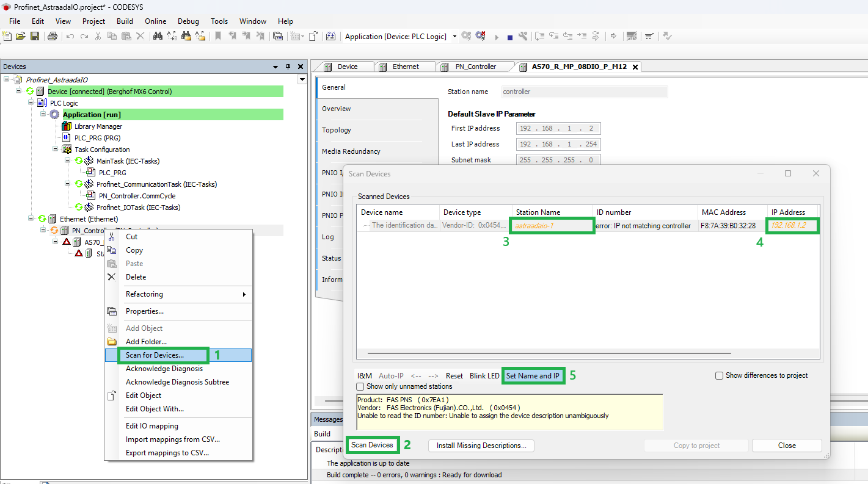Click the Add Folder icon in context menu
This screenshot has height=484, width=868.
(112, 342)
